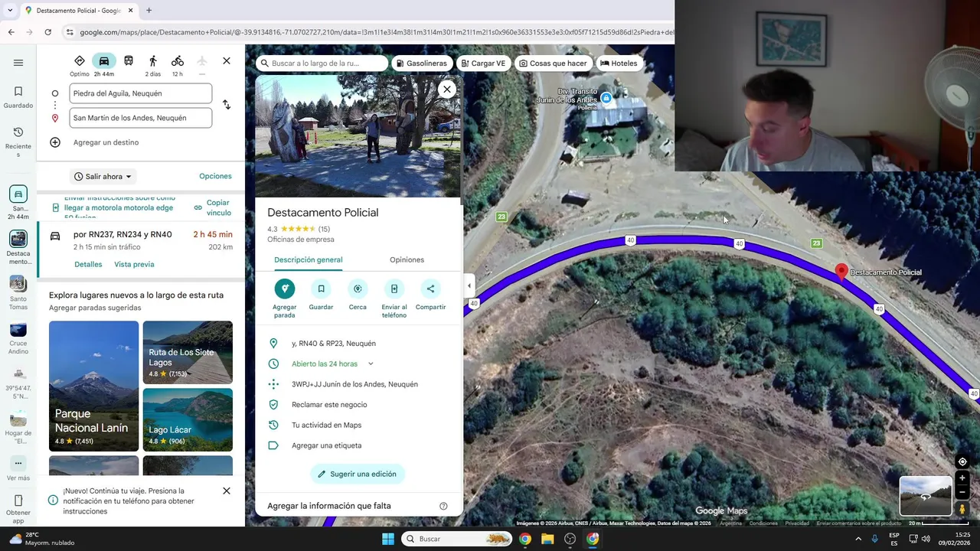Click the 3WPJ+JJ plus code row
The width and height of the screenshot is (980, 551).
(x=359, y=384)
